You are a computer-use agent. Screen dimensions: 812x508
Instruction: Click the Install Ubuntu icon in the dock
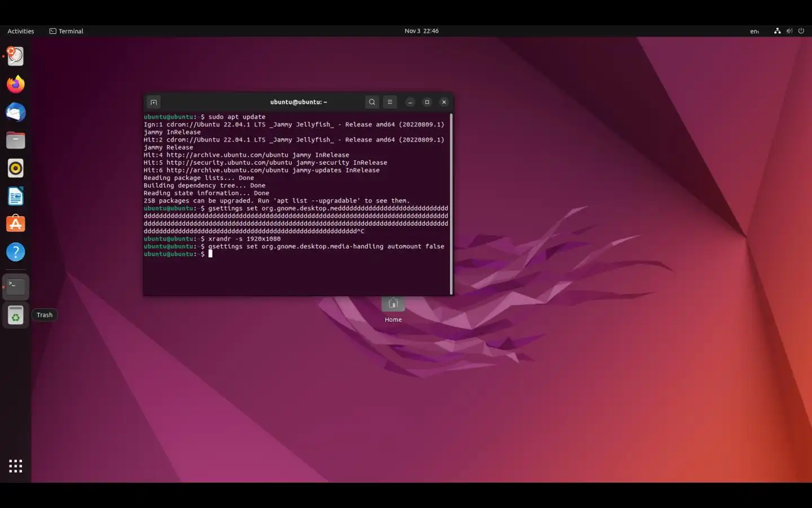pos(16,56)
